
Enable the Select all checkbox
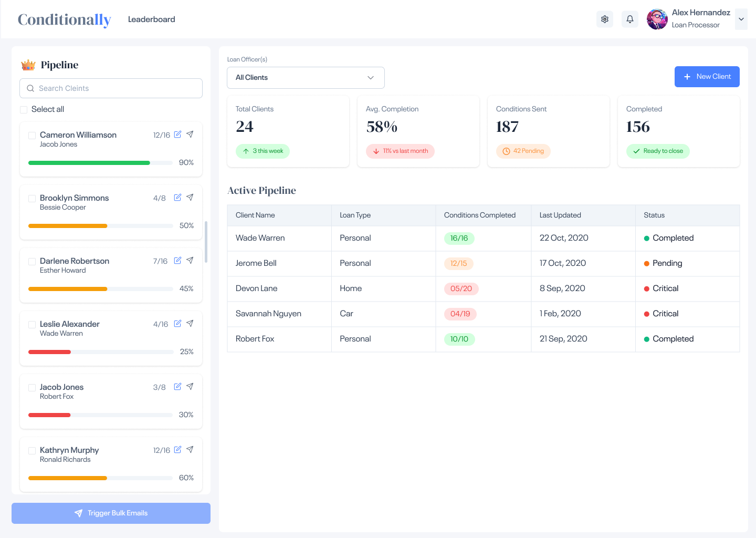point(23,109)
